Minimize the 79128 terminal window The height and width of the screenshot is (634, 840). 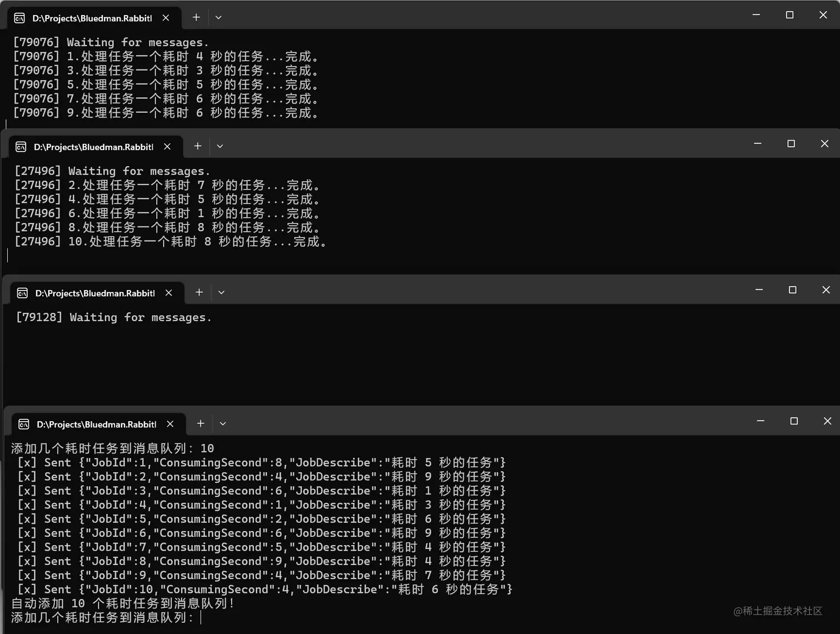coord(759,289)
